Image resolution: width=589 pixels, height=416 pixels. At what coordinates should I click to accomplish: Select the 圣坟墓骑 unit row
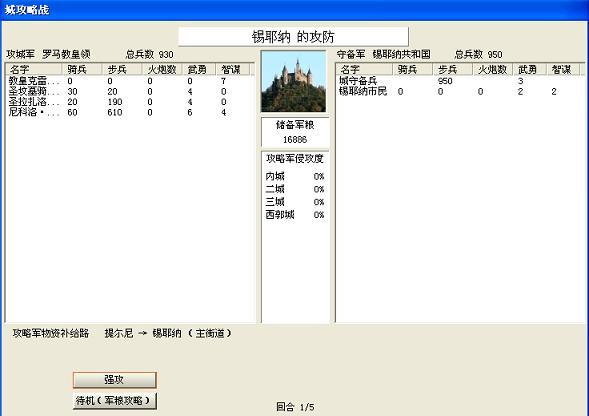[x=130, y=91]
